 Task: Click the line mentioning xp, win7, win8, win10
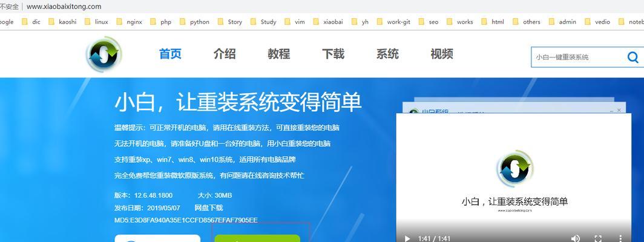tap(205, 159)
